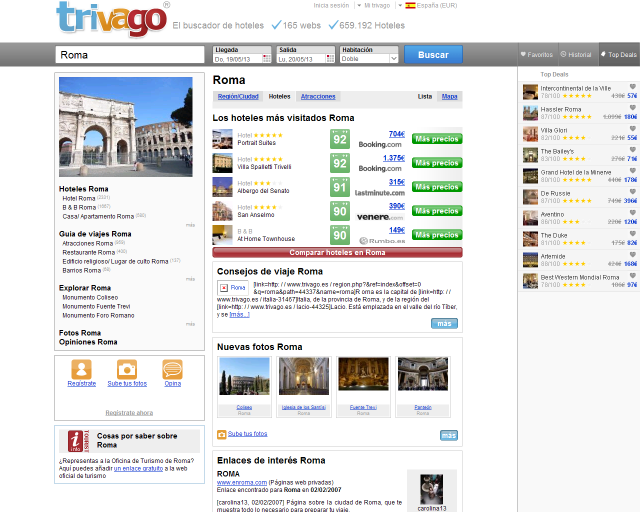Click the Regístrate person icon
This screenshot has width=640, height=512.
[82, 370]
